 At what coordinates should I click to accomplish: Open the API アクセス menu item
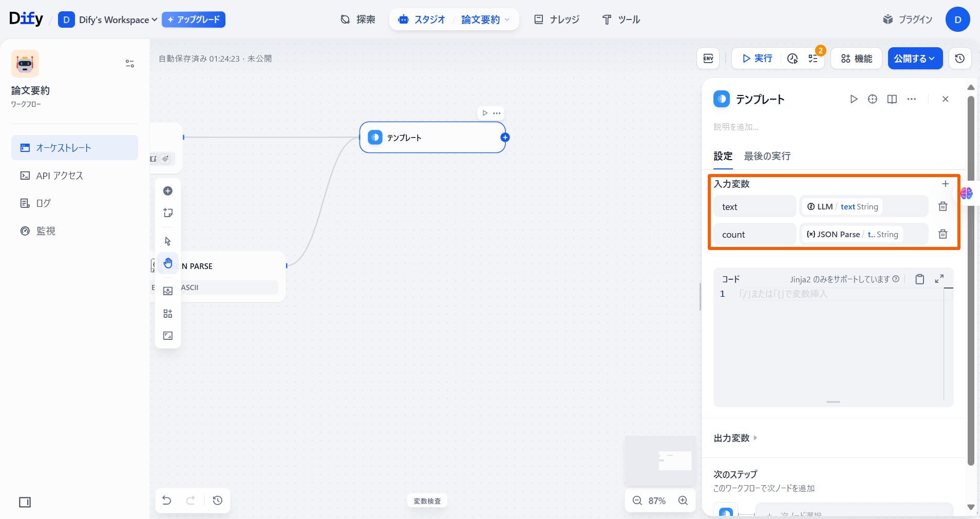click(60, 176)
